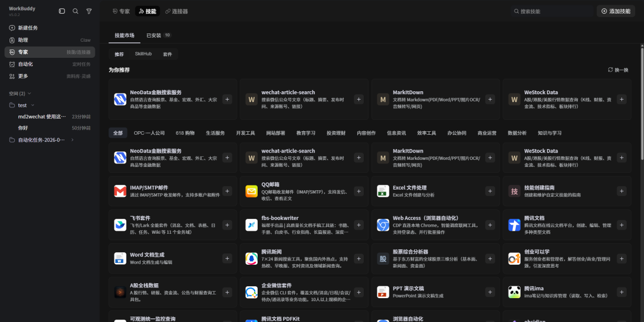Switch to the 专家 top tab

pyautogui.click(x=121, y=11)
